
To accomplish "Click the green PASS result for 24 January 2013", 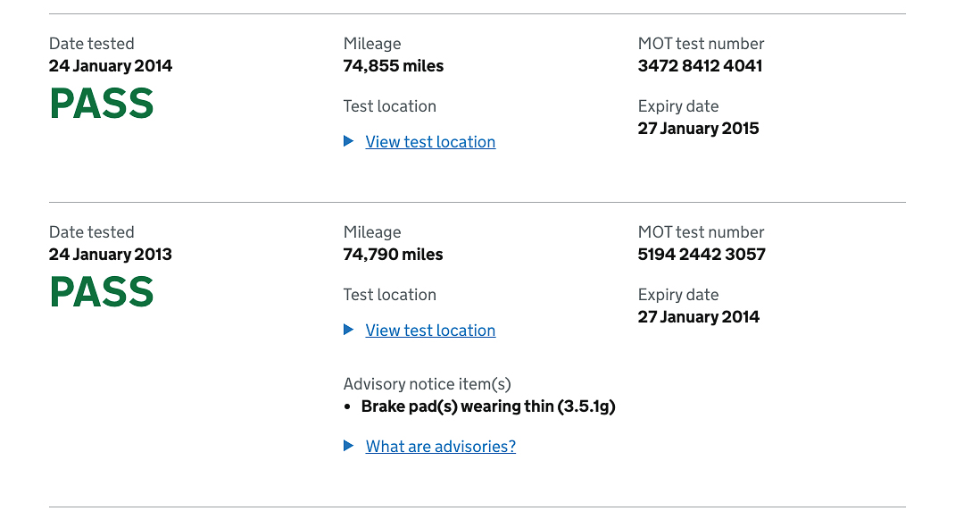I will point(101,291).
